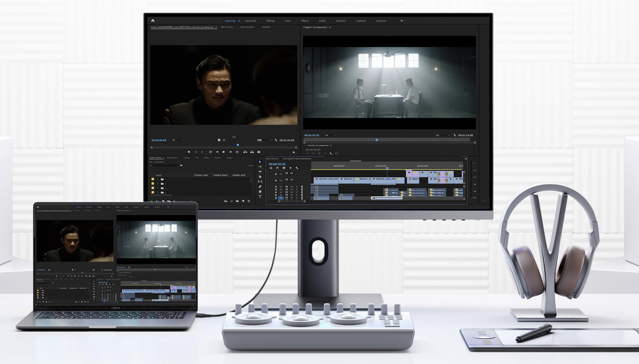
Task: Click timeline playhead at 00:00:50:20
Action: [387, 168]
